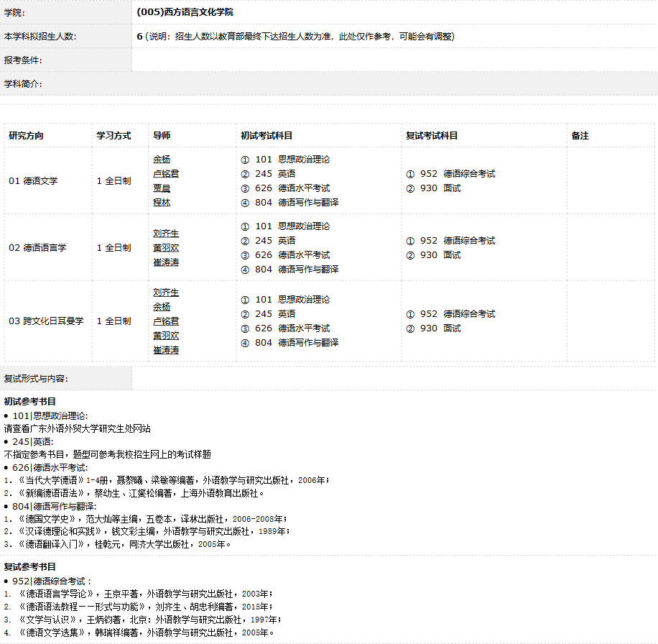Click 崔涛涛 under 德语语言学 direction

click(166, 262)
